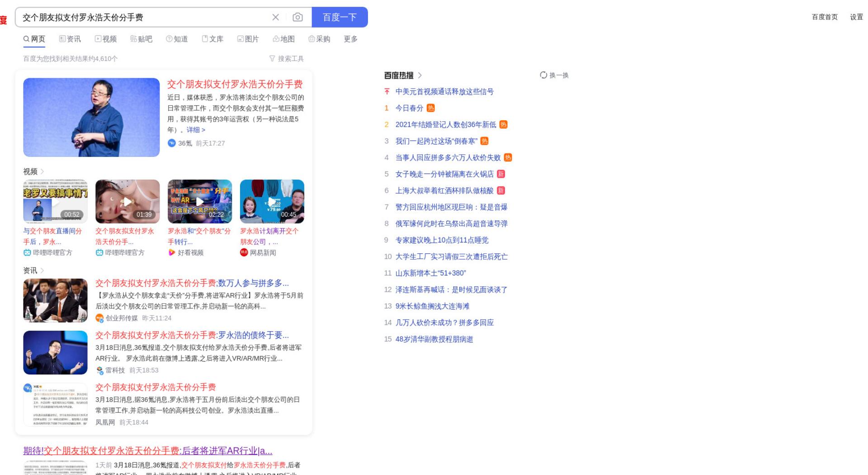This screenshot has height=475, width=868.
Task: Expand the 视频 section chevron
Action: 42,171
